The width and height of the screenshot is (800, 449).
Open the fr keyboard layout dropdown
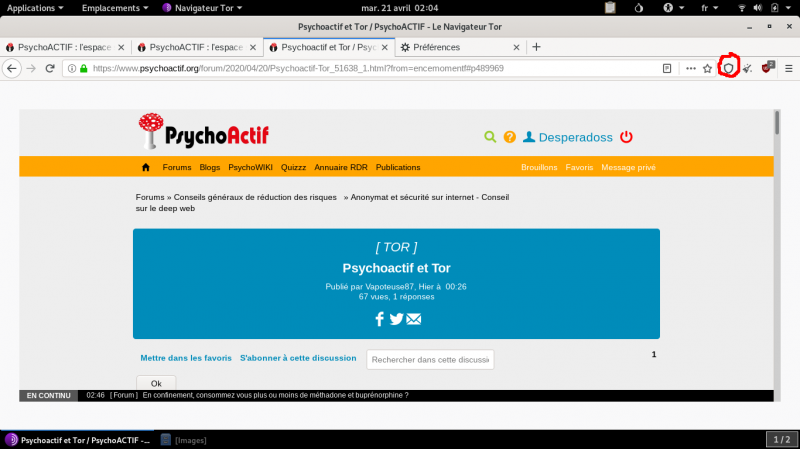(711, 7)
